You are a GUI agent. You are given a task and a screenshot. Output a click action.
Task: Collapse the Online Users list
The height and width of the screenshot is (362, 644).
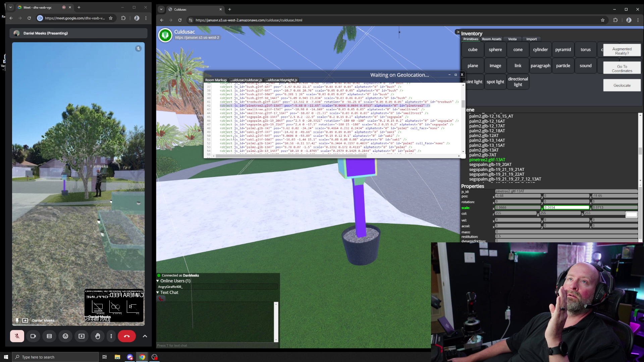coord(158,281)
